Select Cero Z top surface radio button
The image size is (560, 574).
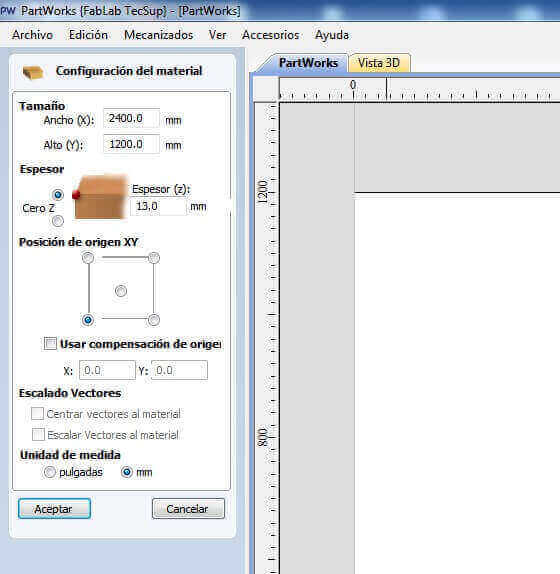tap(57, 194)
